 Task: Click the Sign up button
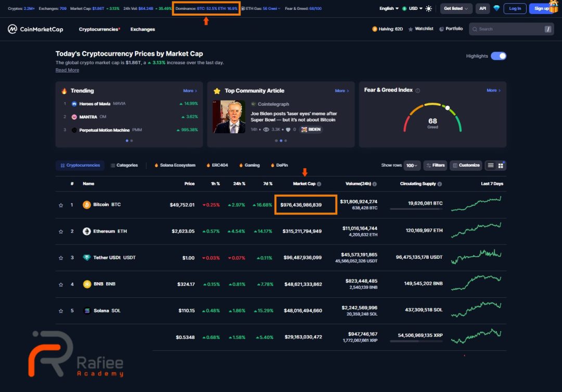[x=542, y=9]
